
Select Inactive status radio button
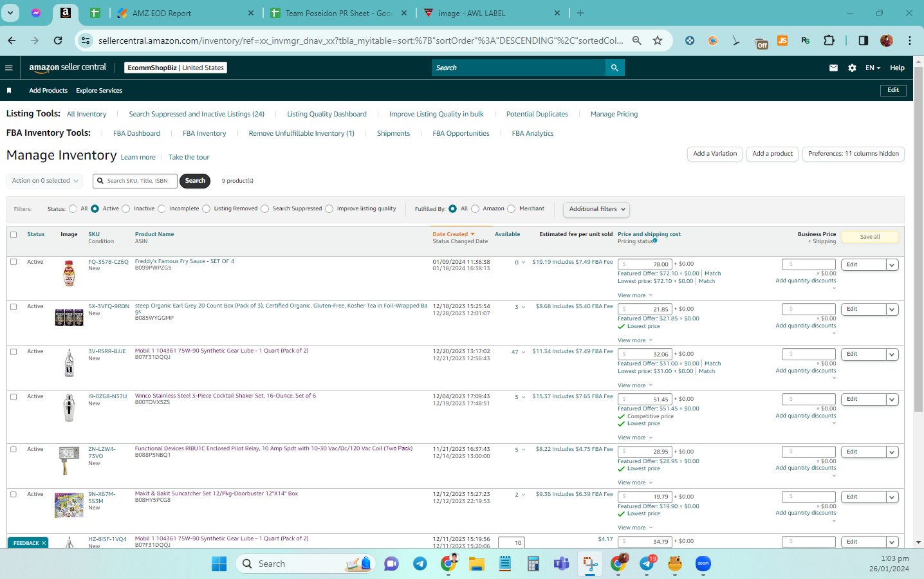coord(126,208)
